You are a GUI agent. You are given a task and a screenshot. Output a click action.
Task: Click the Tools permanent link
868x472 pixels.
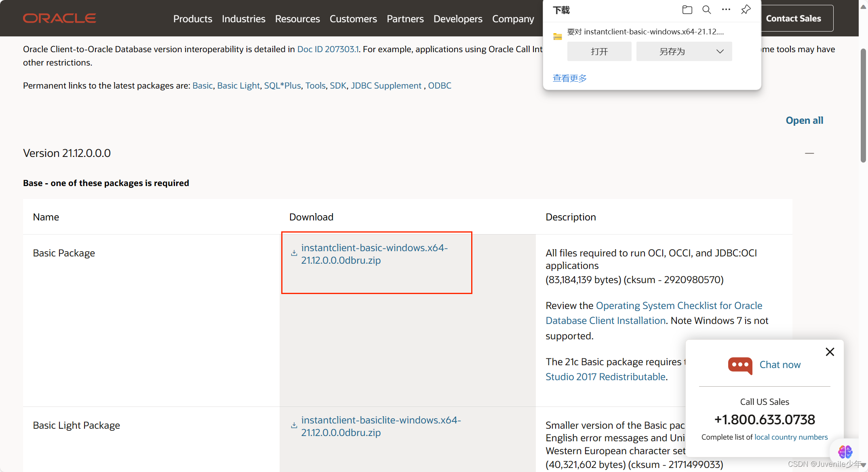tap(316, 85)
